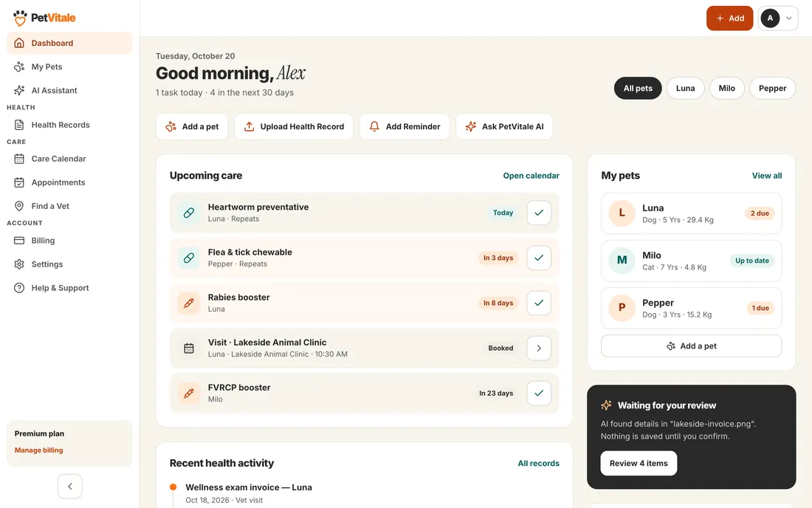Click the In 23 days label
Screen dimensions: 812x508
(496, 393)
